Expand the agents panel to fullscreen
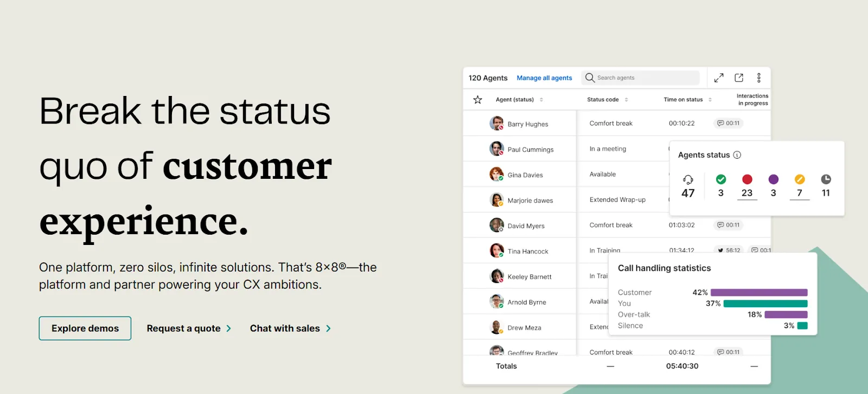The image size is (868, 394). click(719, 78)
